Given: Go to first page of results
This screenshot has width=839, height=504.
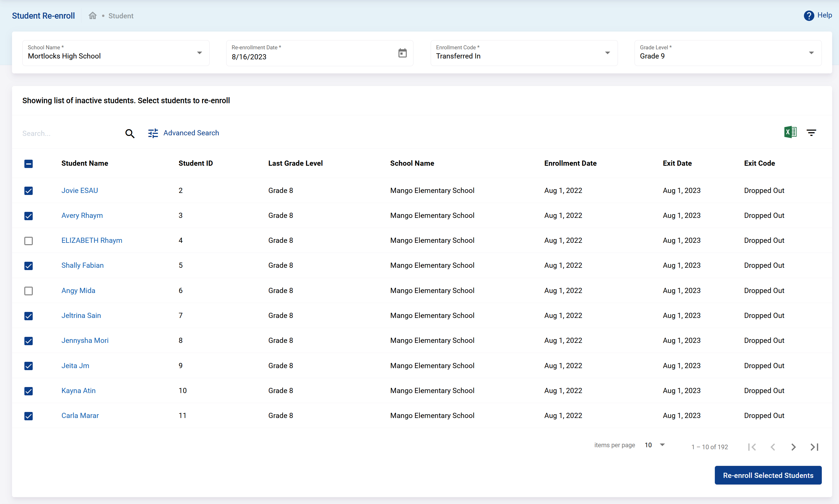Looking at the screenshot, I should [x=752, y=447].
